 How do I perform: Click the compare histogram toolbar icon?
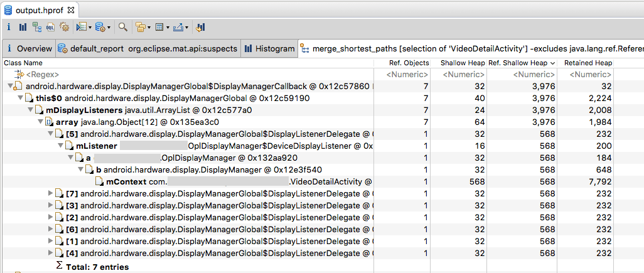[200, 27]
